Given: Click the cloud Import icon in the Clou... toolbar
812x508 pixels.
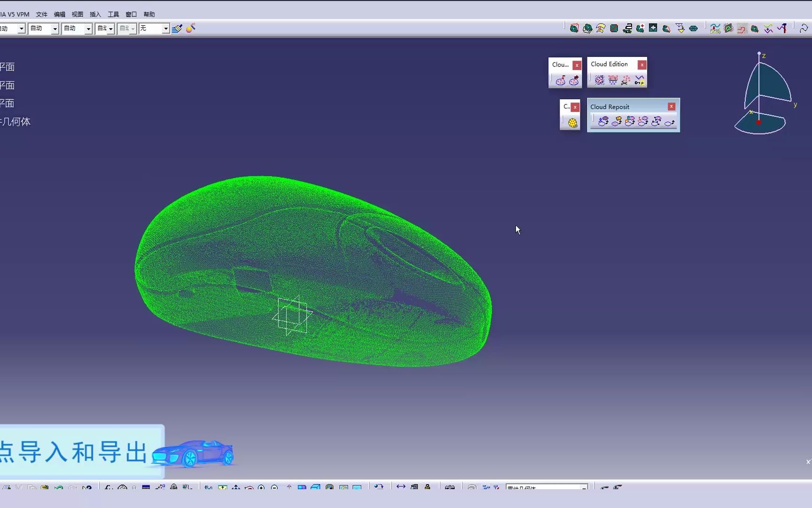Looking at the screenshot, I should click(561, 81).
